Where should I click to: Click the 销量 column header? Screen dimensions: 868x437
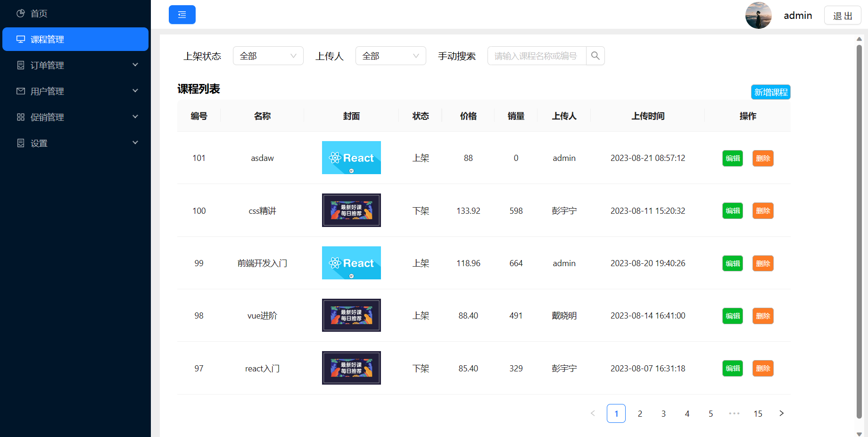point(516,116)
